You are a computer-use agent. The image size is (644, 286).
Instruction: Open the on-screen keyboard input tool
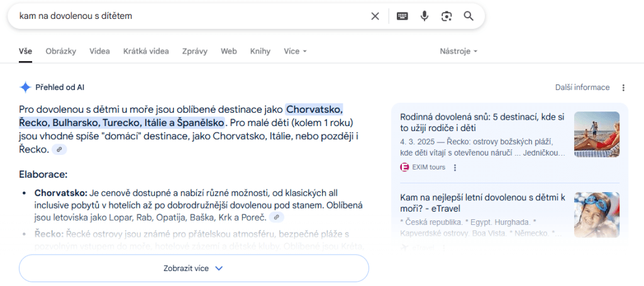pos(402,16)
